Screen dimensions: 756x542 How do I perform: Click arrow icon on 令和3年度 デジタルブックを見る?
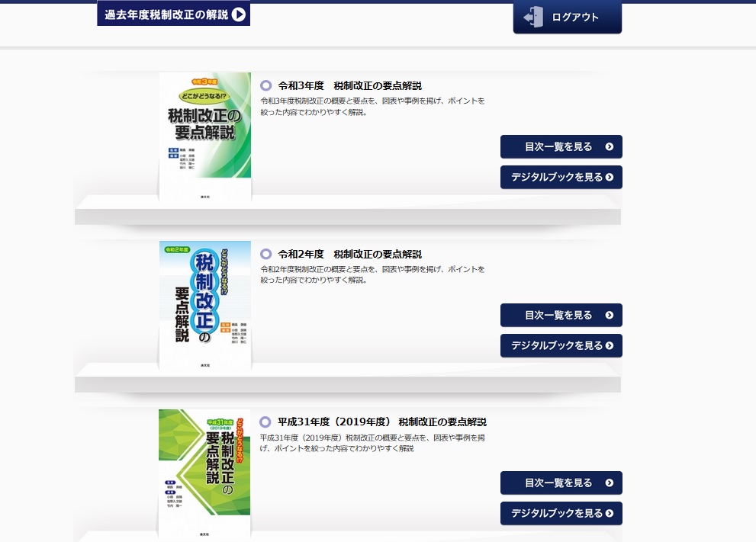610,178
